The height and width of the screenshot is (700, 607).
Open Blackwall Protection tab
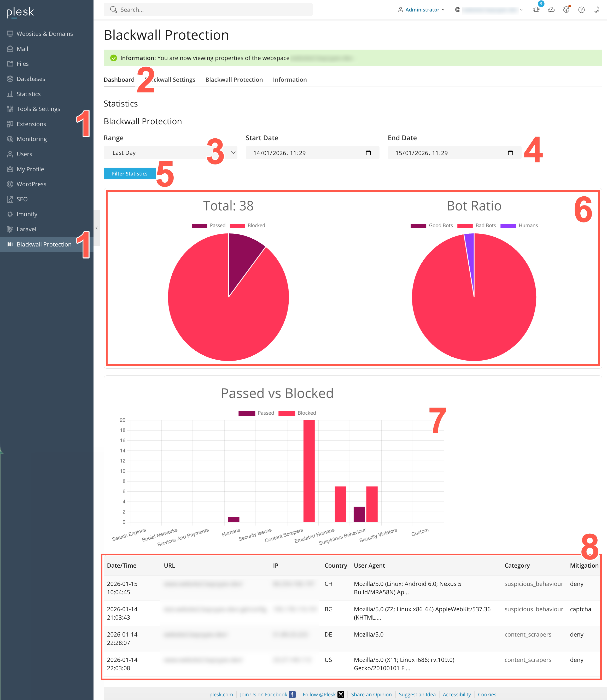pos(234,80)
